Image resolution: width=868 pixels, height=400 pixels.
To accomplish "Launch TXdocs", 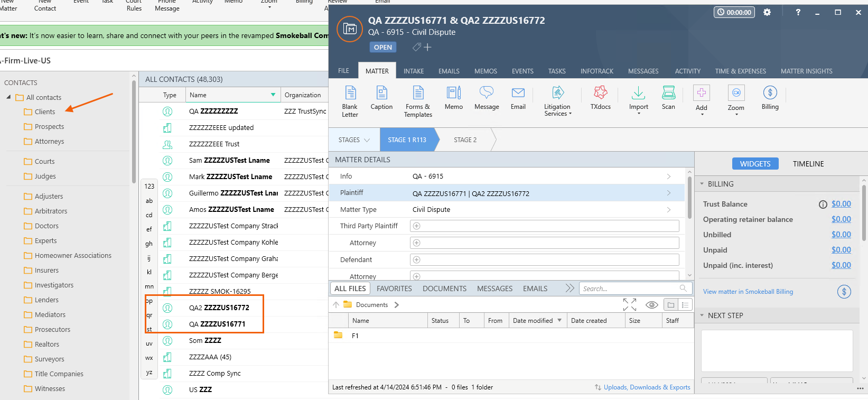I will click(600, 98).
